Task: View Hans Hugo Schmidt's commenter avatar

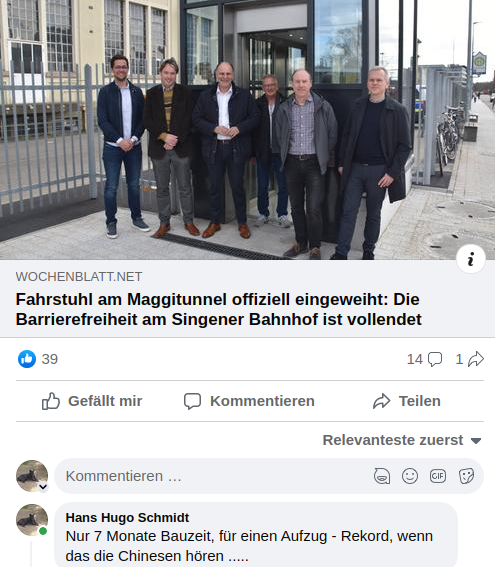Action: (32, 520)
